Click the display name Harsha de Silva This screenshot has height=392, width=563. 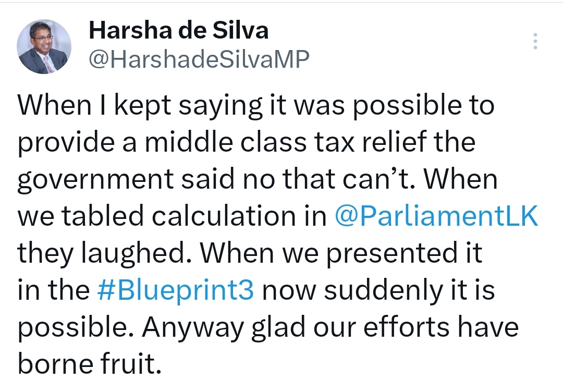[178, 30]
